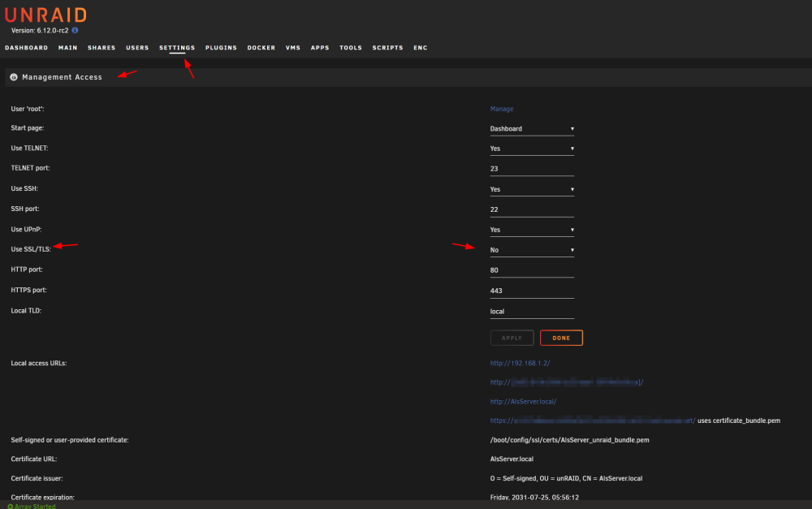Click the Certificate URL value AlsServer.local
Viewport: 812px width, 509px height.
[x=512, y=459]
